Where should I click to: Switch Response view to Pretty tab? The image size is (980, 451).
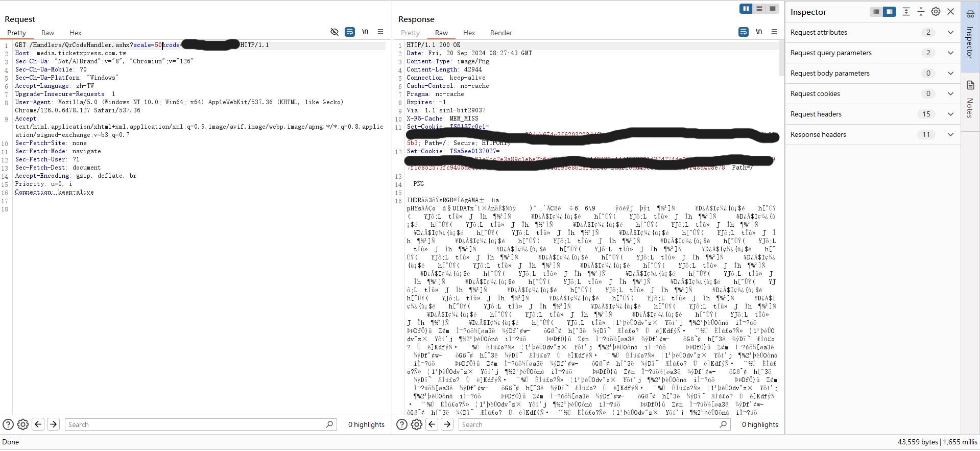(410, 33)
